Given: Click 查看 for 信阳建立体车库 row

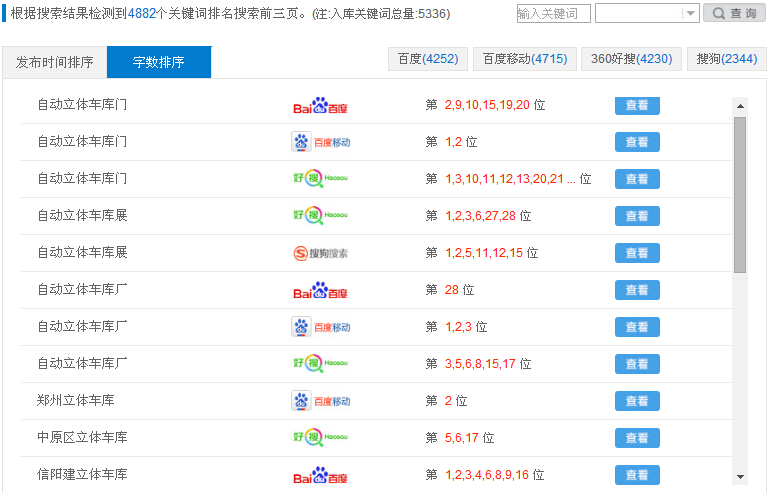Looking at the screenshot, I should coord(637,475).
